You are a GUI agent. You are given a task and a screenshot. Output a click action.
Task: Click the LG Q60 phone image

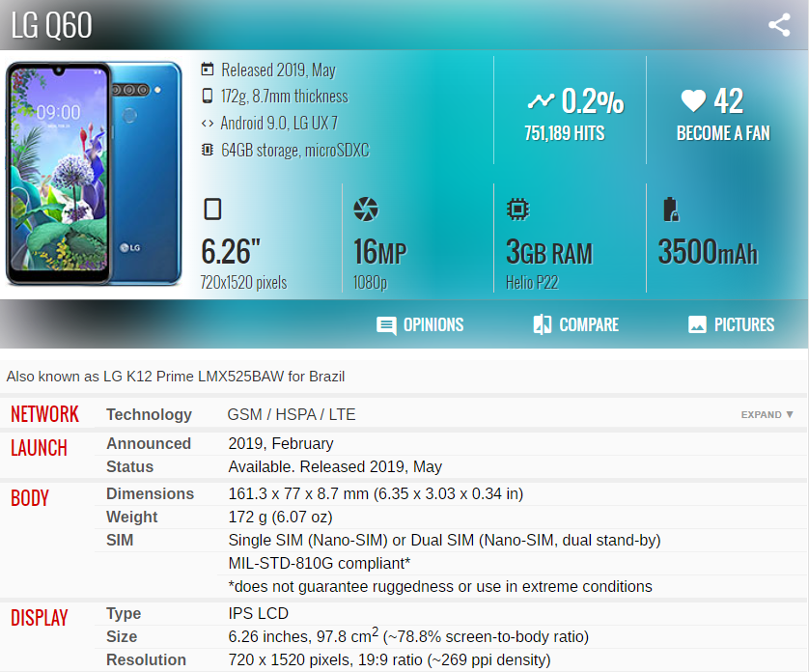click(x=95, y=174)
